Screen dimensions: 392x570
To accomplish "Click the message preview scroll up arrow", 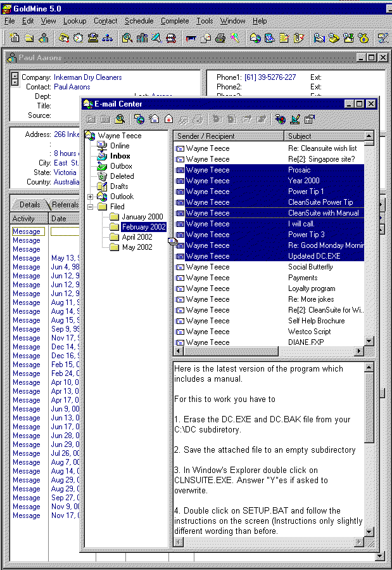I will tap(369, 367).
